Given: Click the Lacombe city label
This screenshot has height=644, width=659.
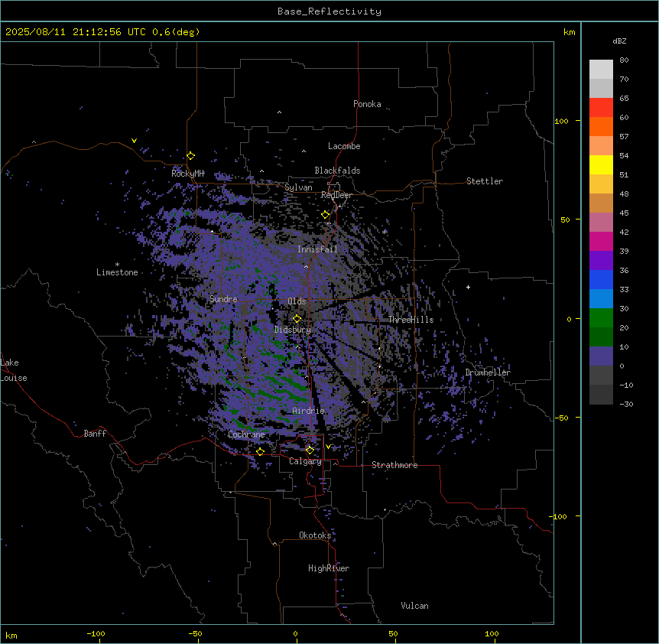Looking at the screenshot, I should pyautogui.click(x=344, y=146).
